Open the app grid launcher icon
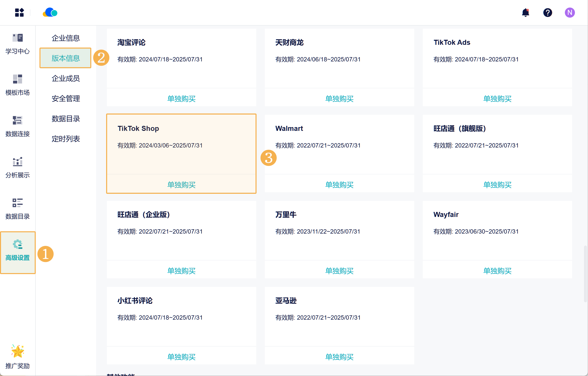This screenshot has height=376, width=588. (19, 13)
